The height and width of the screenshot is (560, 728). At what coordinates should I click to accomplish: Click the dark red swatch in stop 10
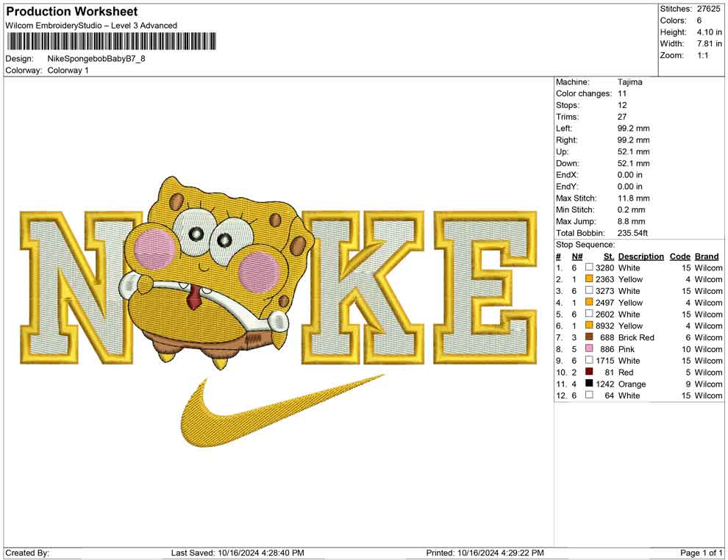pyautogui.click(x=589, y=372)
